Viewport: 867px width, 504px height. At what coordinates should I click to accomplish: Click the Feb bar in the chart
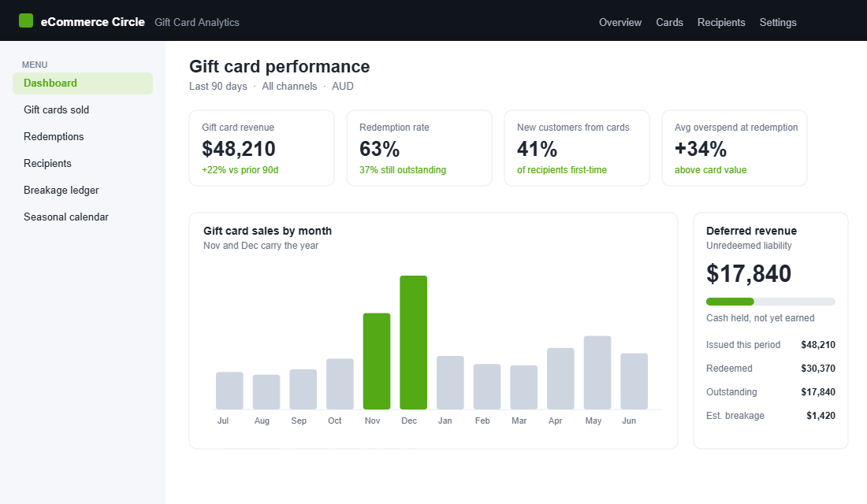(487, 387)
